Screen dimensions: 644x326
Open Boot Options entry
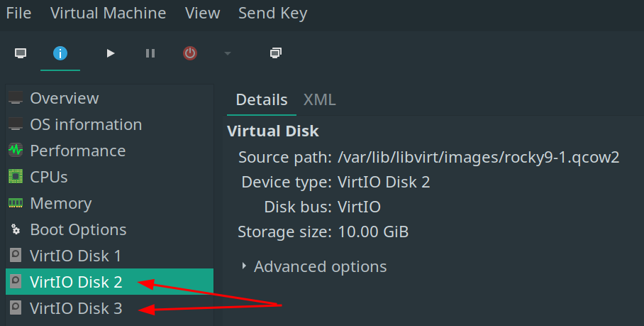[x=78, y=229]
